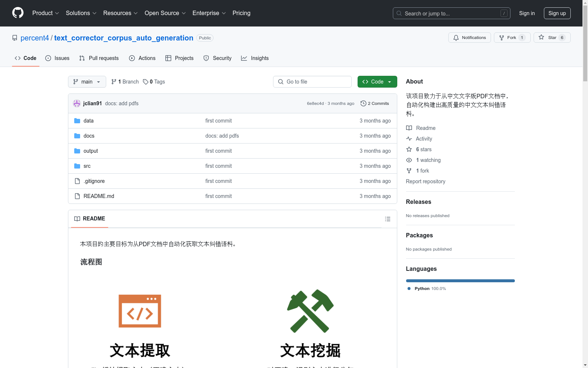Click the GitHub logo icon
This screenshot has height=368, width=588.
point(18,13)
